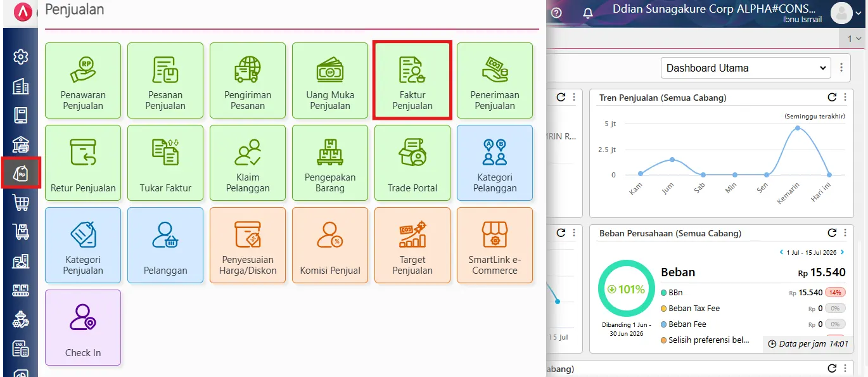Open Retur Penjualan tile
868x377 pixels.
pyautogui.click(x=83, y=163)
